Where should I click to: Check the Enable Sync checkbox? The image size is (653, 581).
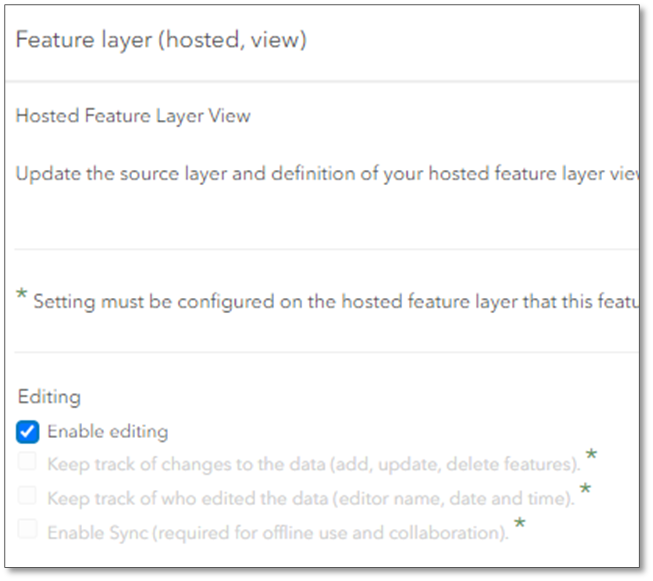click(x=28, y=529)
